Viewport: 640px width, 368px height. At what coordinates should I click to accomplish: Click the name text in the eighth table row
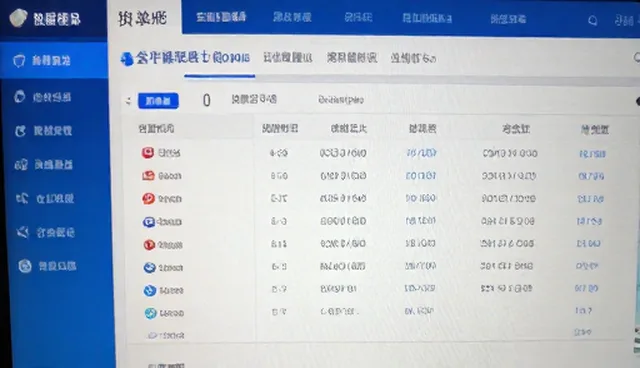tap(171, 313)
